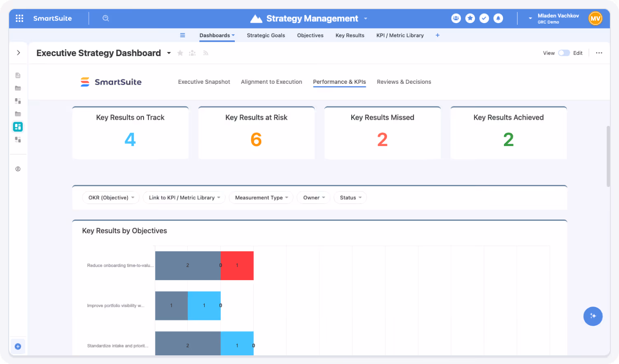This screenshot has height=364, width=619.
Task: Click the search magnifier icon
Action: [106, 18]
